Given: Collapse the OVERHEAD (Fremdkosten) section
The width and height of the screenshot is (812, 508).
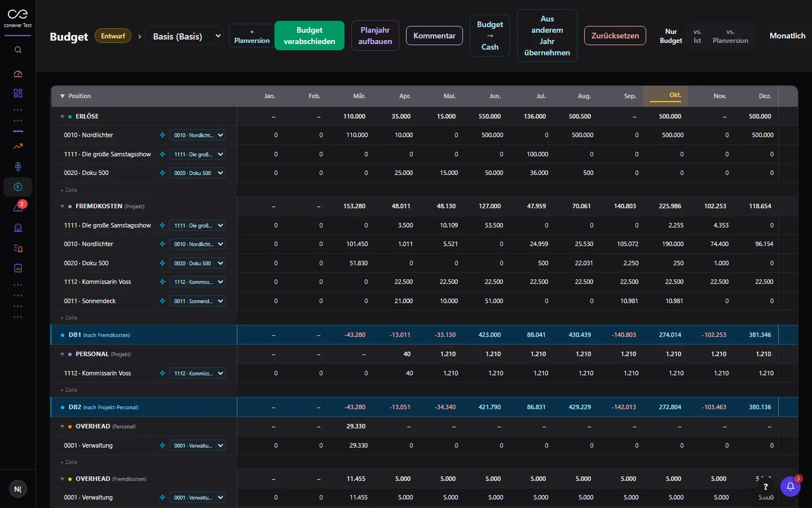Looking at the screenshot, I should tap(62, 479).
